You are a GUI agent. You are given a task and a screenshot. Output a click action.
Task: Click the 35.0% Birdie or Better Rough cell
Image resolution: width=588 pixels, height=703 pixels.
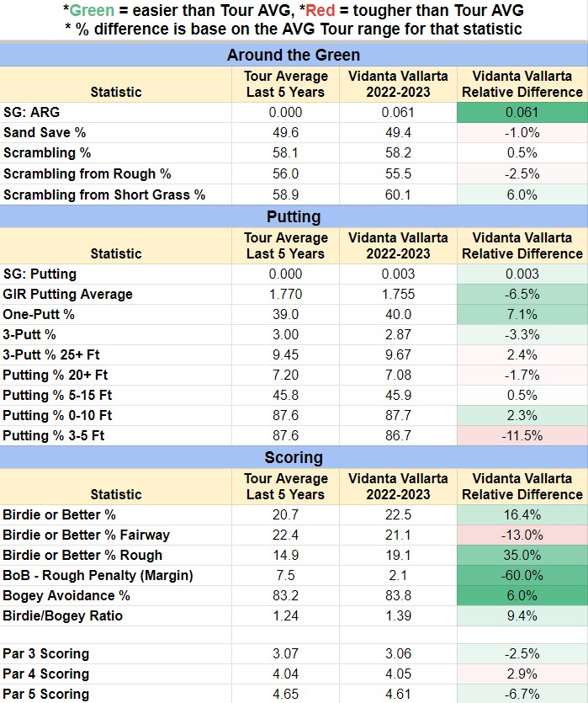522,555
